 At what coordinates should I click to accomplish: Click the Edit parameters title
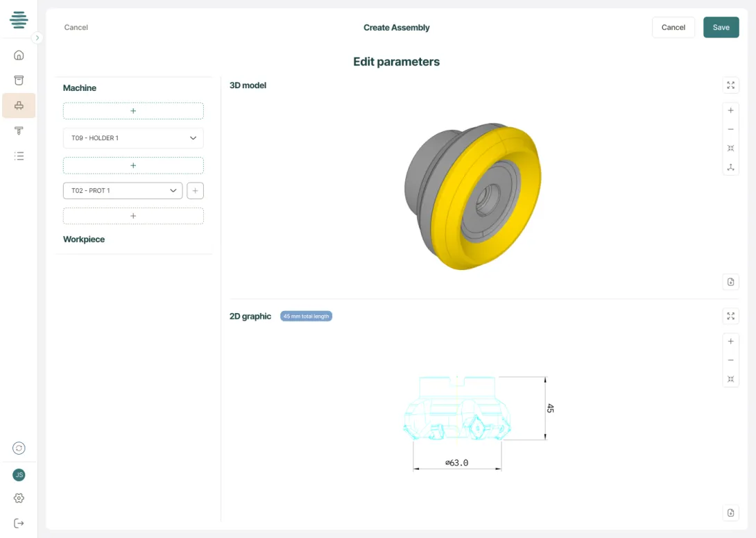click(396, 62)
